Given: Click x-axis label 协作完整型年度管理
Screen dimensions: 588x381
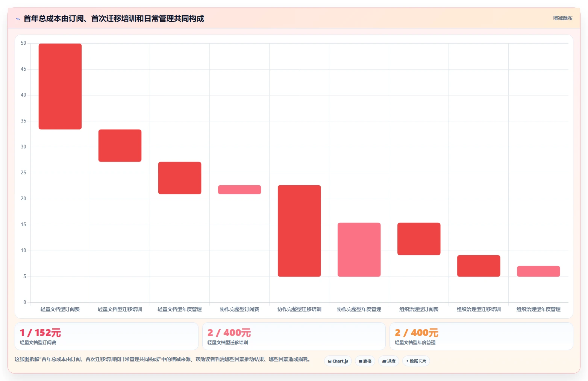Looking at the screenshot, I should (359, 309).
